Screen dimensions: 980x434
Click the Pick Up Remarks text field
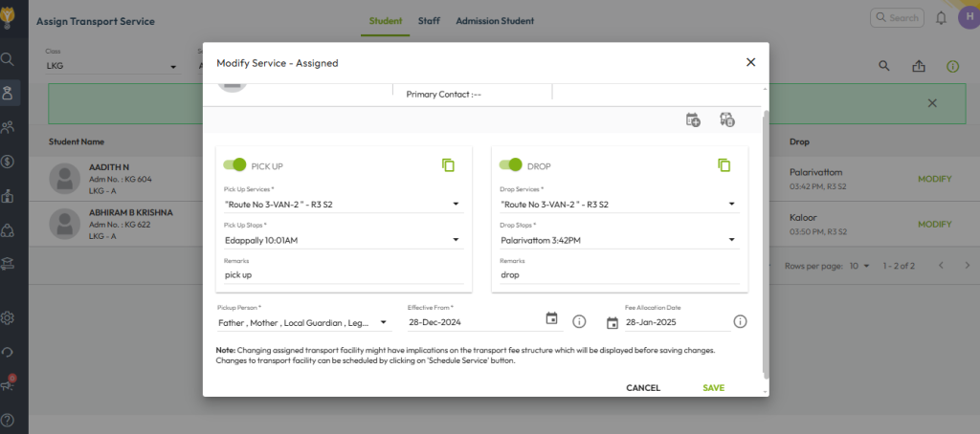coord(343,275)
